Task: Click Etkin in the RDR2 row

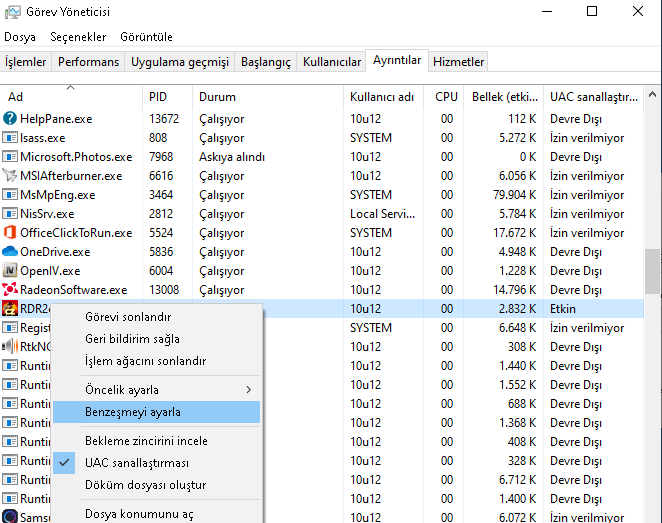Action: pos(563,309)
